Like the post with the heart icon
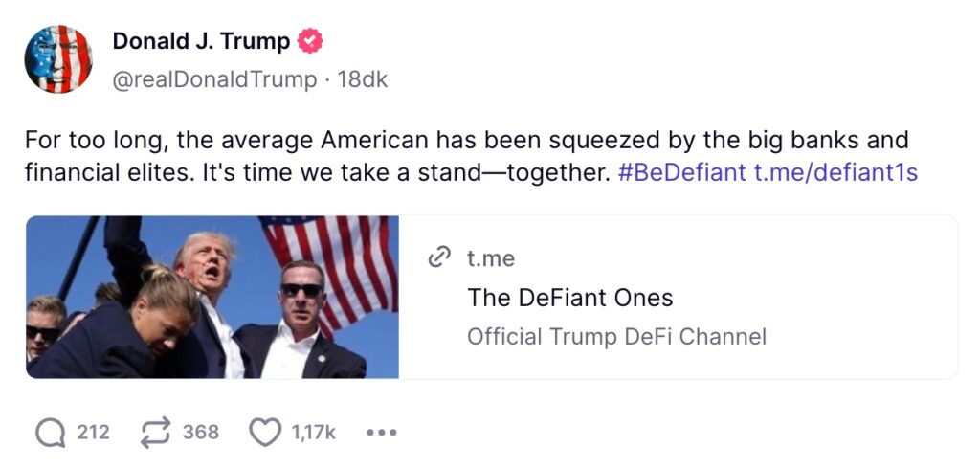The image size is (980, 469). click(264, 433)
